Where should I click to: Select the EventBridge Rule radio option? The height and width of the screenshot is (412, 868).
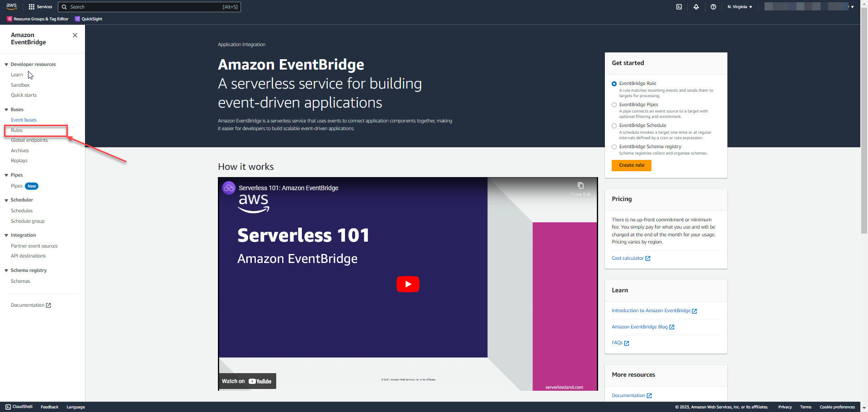click(614, 84)
